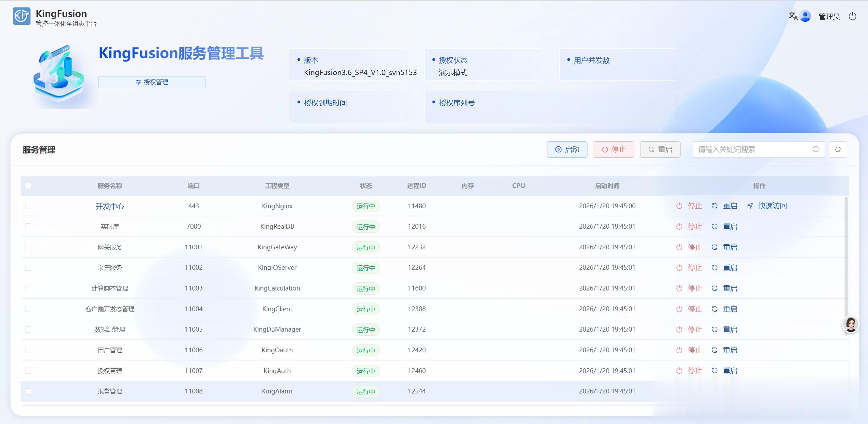Tick the 报警管理 row checkbox
Viewport: 868px width, 424px height.
point(28,391)
